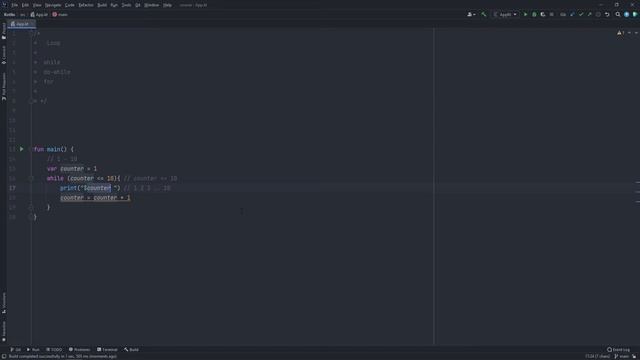Collapse the while loop fold marker
640x360 pixels.
point(31,178)
